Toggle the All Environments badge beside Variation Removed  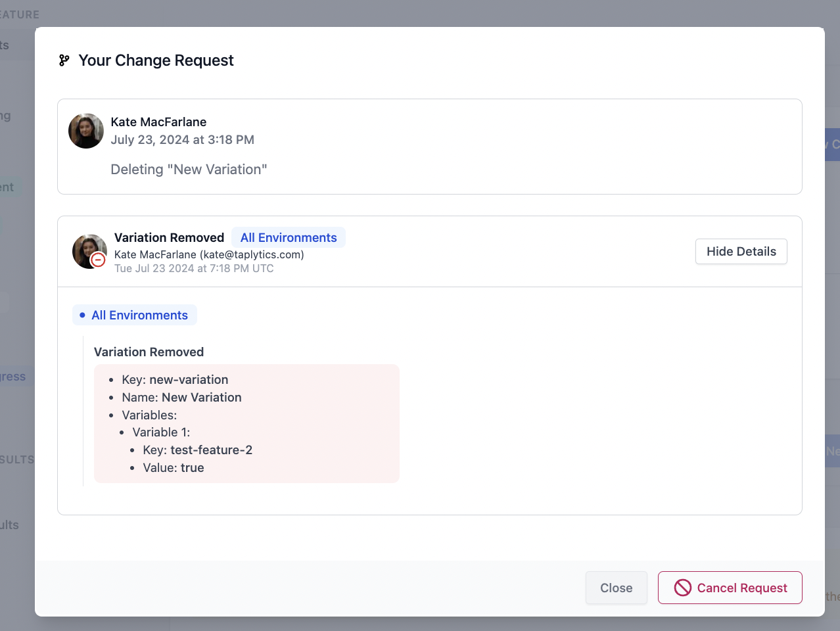288,237
